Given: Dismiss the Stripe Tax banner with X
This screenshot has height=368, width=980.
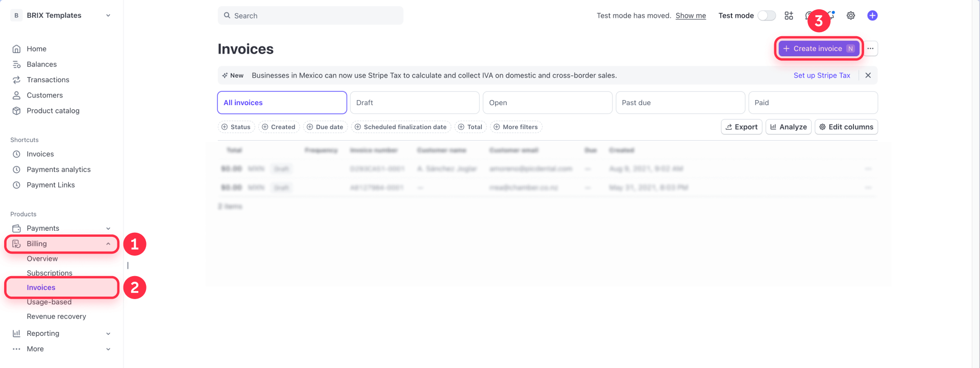Looking at the screenshot, I should [x=868, y=76].
